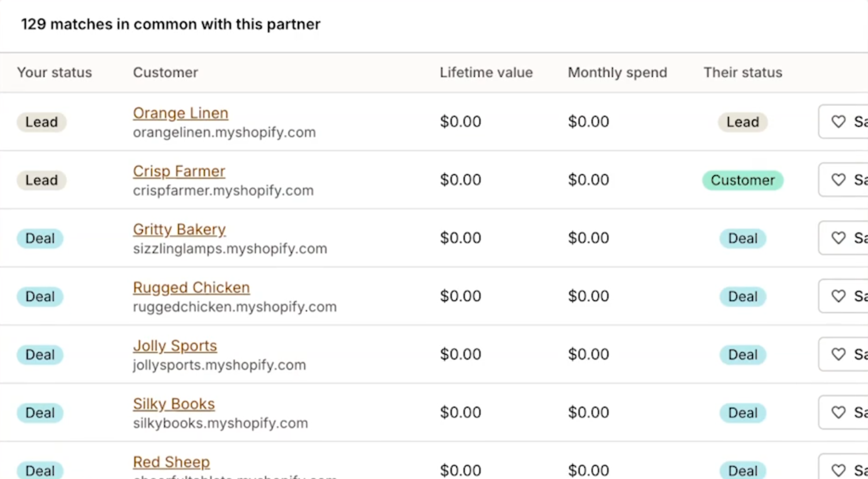Toggle the Lead status badge for Orange Linen
868x479 pixels.
pyautogui.click(x=41, y=122)
